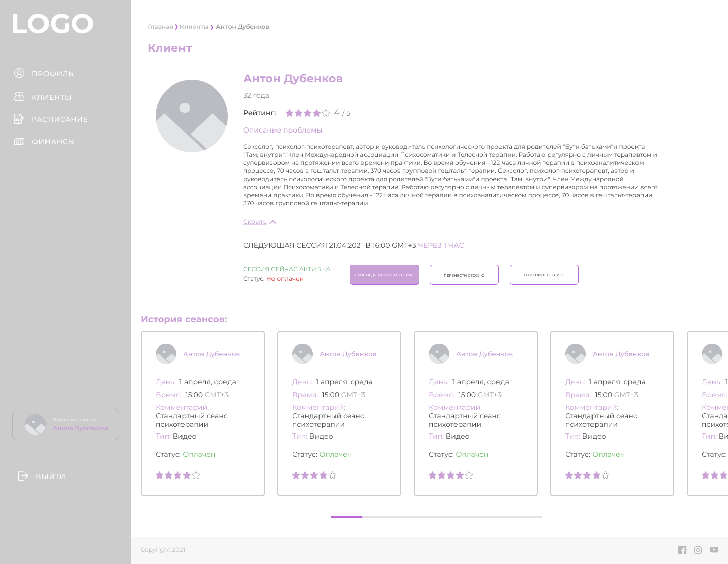This screenshot has height=564, width=728.
Task: Open the Facebook icon in footer
Action: tap(682, 550)
